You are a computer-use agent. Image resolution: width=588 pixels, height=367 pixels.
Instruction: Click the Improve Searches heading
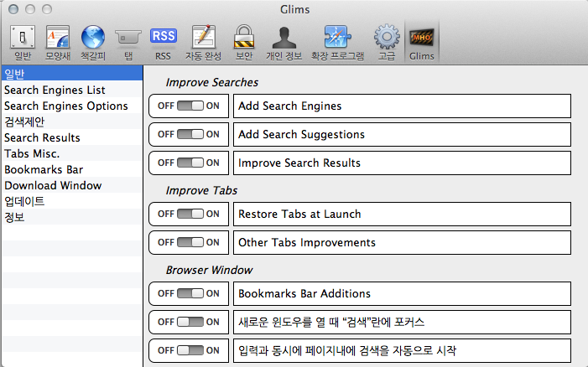(212, 82)
